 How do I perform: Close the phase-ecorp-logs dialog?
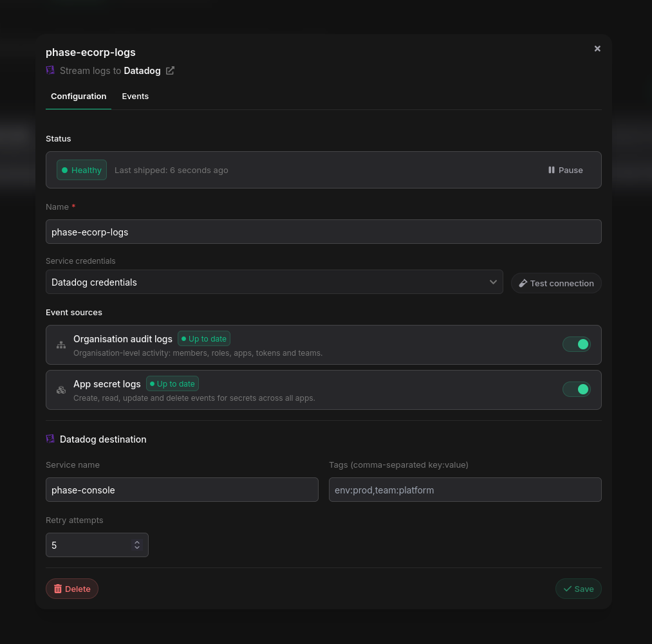coord(597,49)
